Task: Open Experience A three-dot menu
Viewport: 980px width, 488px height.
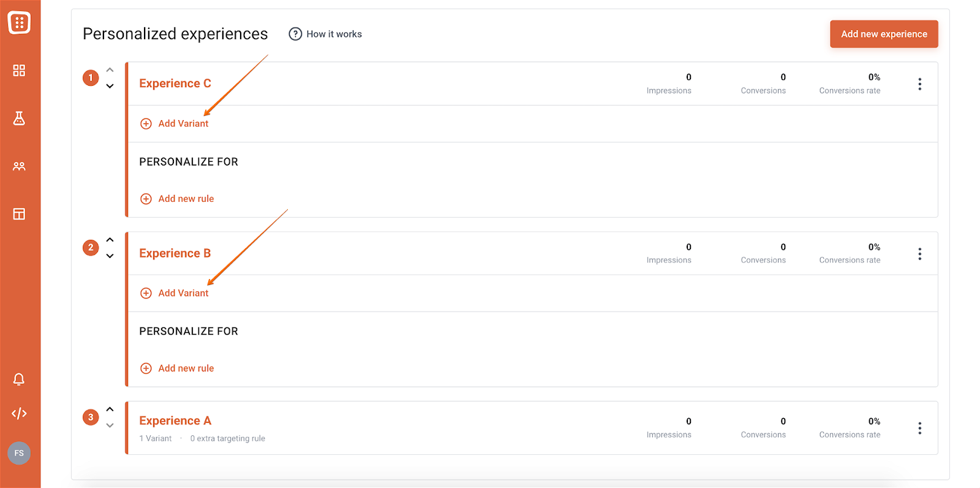Action: click(919, 428)
